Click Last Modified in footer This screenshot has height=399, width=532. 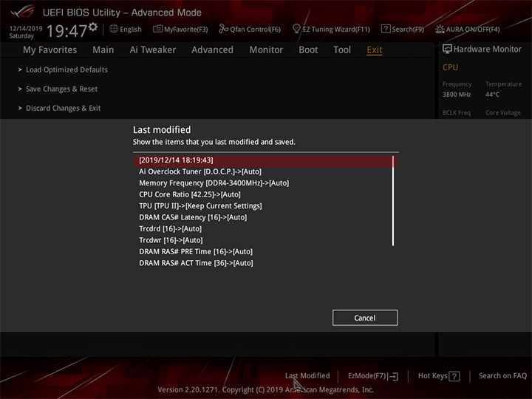tap(307, 376)
